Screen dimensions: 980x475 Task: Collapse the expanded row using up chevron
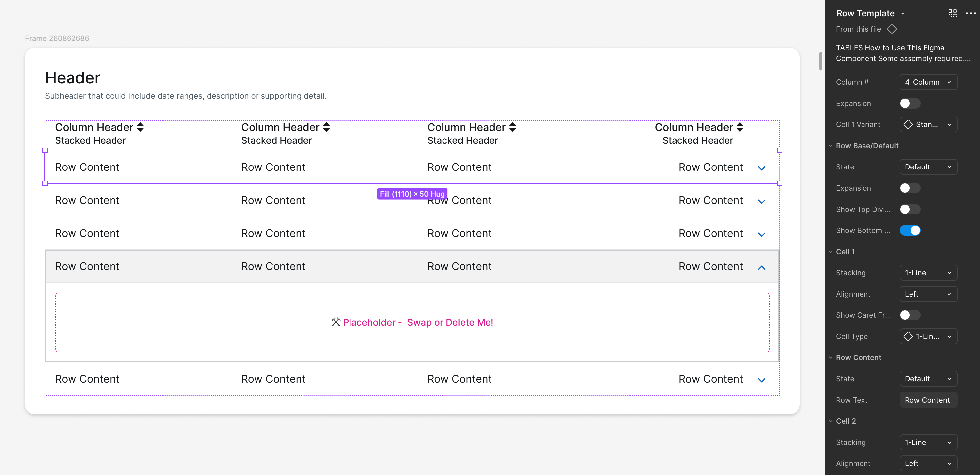pyautogui.click(x=761, y=267)
